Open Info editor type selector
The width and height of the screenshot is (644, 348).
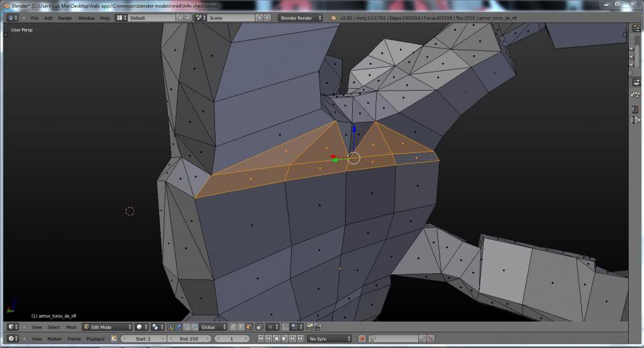[13, 18]
